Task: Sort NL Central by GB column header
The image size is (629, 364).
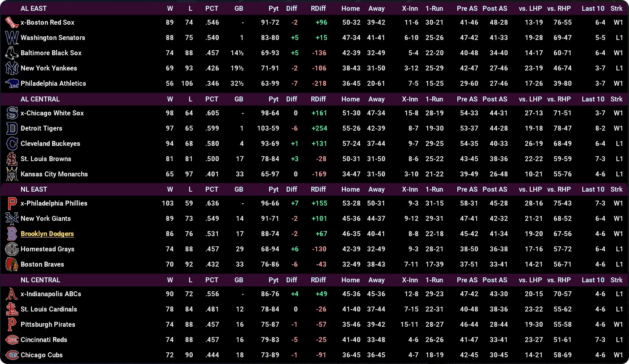Action: (239, 280)
